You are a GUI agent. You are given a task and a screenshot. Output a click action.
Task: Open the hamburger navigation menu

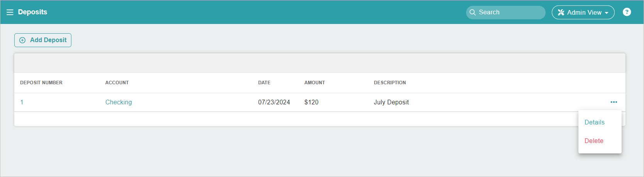[x=10, y=12]
